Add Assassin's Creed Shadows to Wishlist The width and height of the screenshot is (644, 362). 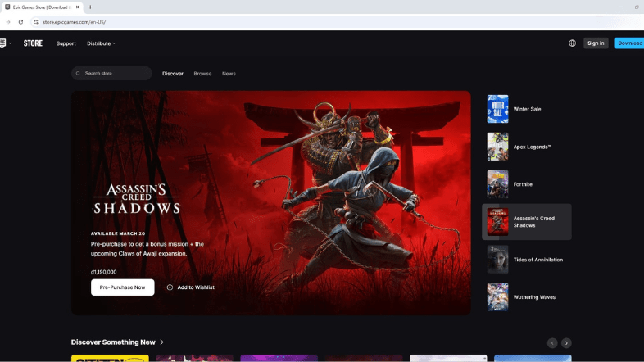coord(190,287)
